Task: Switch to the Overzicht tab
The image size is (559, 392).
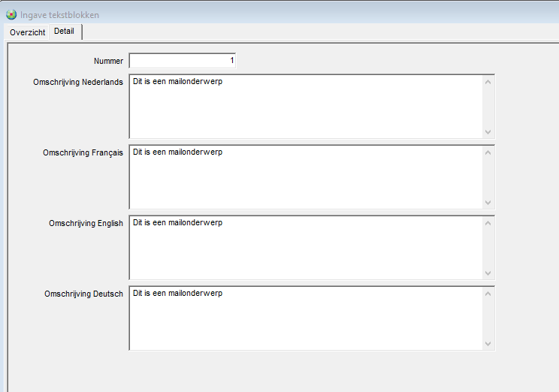Action: (28, 32)
